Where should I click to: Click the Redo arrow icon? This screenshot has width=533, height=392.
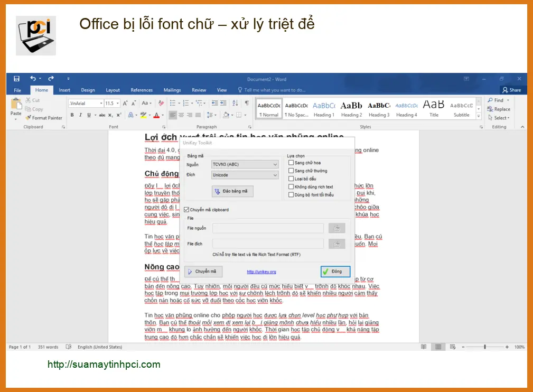point(51,79)
